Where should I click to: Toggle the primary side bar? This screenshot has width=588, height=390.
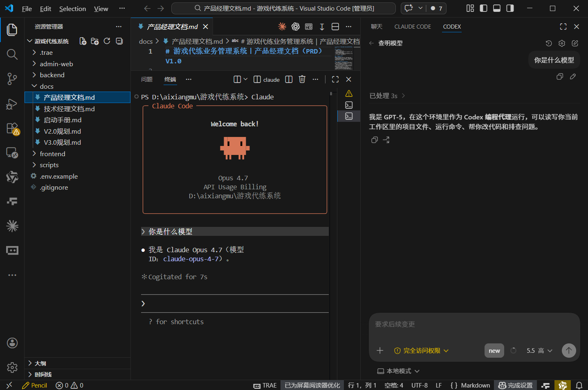pyautogui.click(x=483, y=8)
